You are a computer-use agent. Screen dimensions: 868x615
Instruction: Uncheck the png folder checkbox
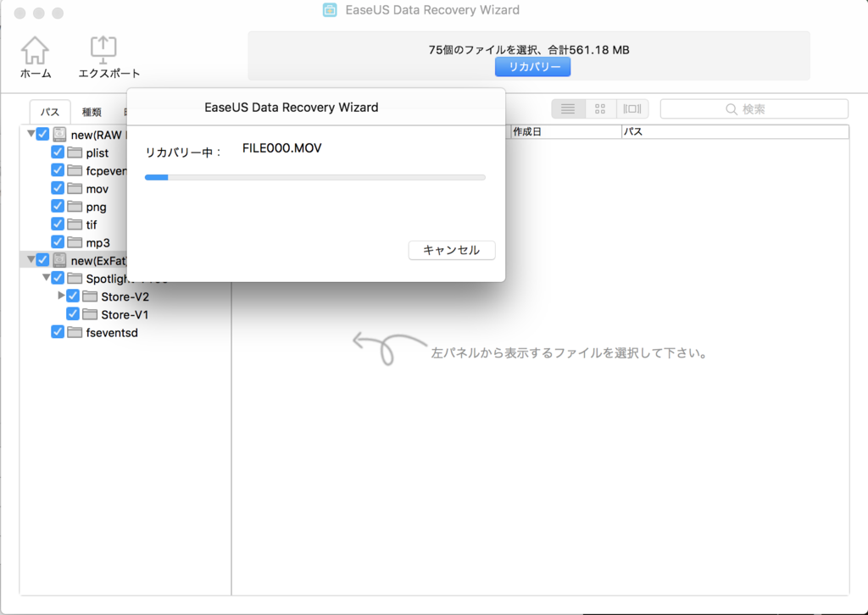click(x=58, y=206)
